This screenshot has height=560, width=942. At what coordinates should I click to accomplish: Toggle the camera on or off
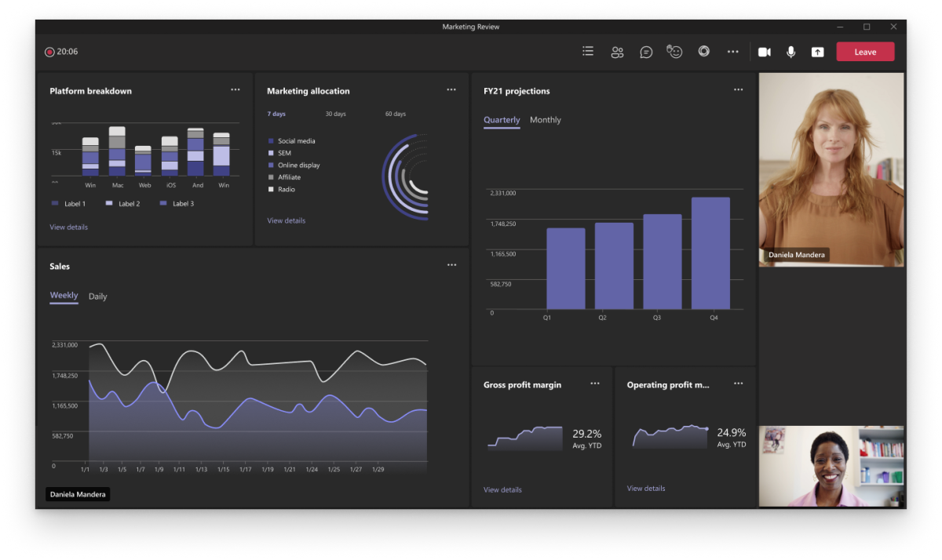tap(764, 52)
